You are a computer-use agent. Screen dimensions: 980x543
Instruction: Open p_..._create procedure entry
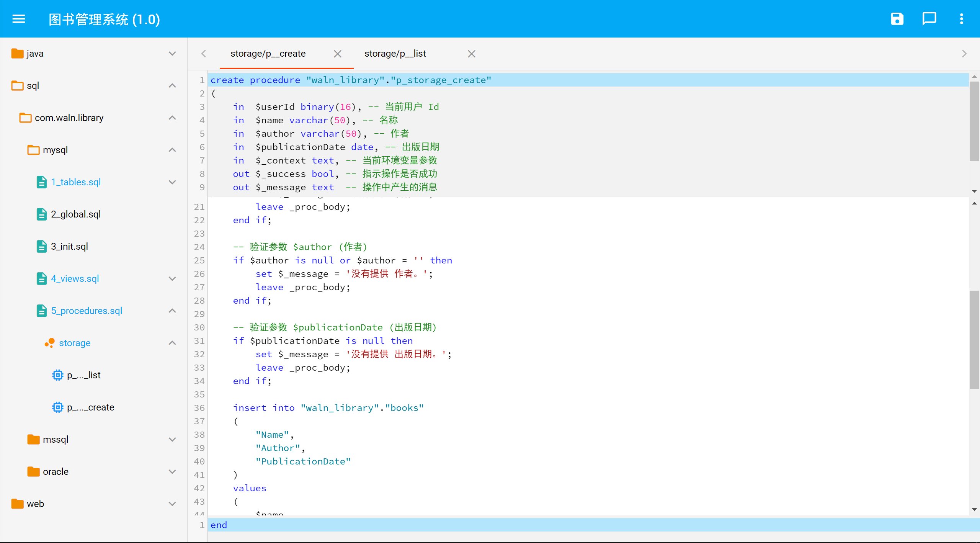(90, 407)
